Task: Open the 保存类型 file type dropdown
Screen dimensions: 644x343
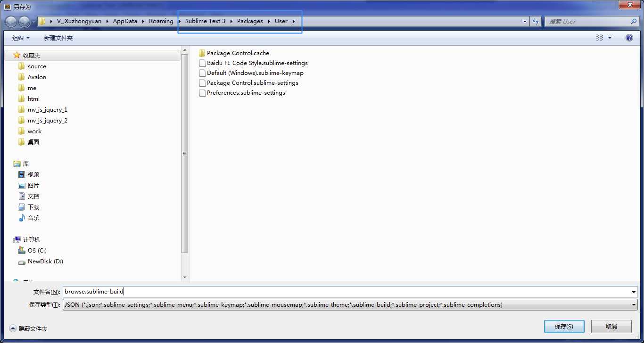Action: point(350,305)
